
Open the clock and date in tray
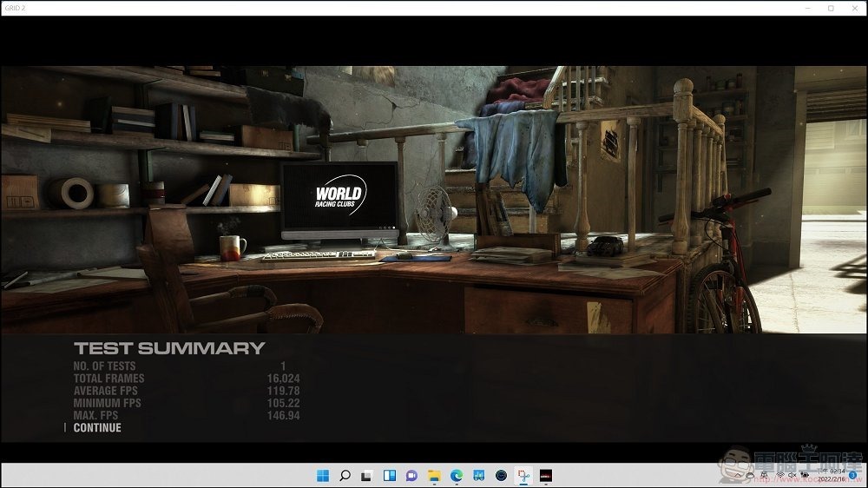(832, 475)
